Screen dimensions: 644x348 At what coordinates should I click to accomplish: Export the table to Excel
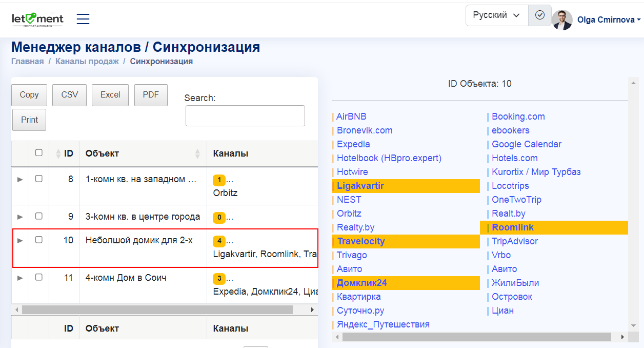tap(110, 95)
